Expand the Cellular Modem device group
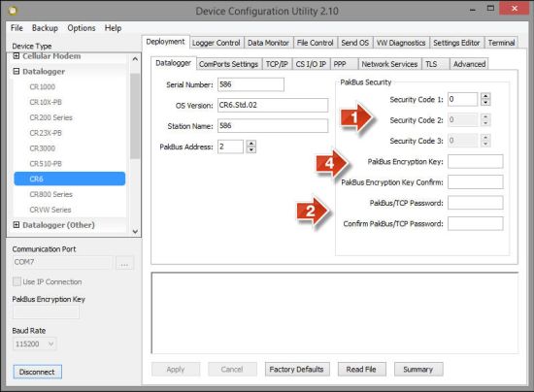The height and width of the screenshot is (392, 534). 16,56
